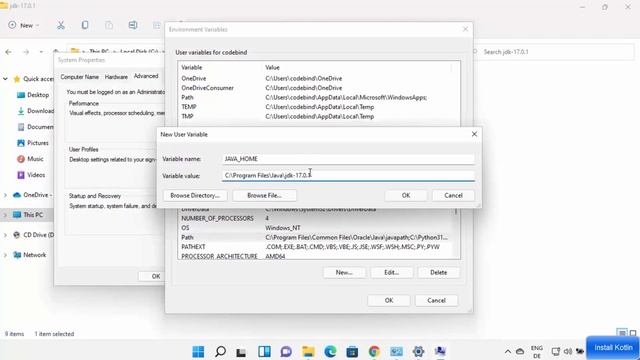
Task: Click OK in New User Variable dialog
Action: (x=406, y=196)
